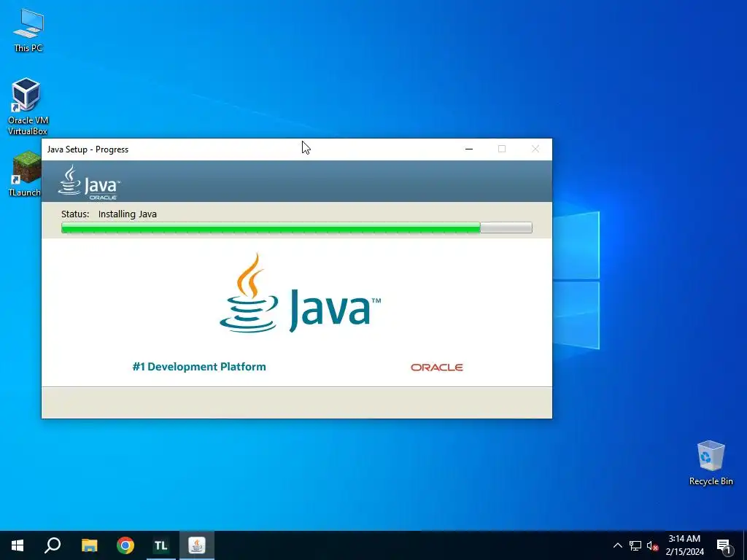Minimize the Java Setup window
This screenshot has height=560, width=747.
469,149
